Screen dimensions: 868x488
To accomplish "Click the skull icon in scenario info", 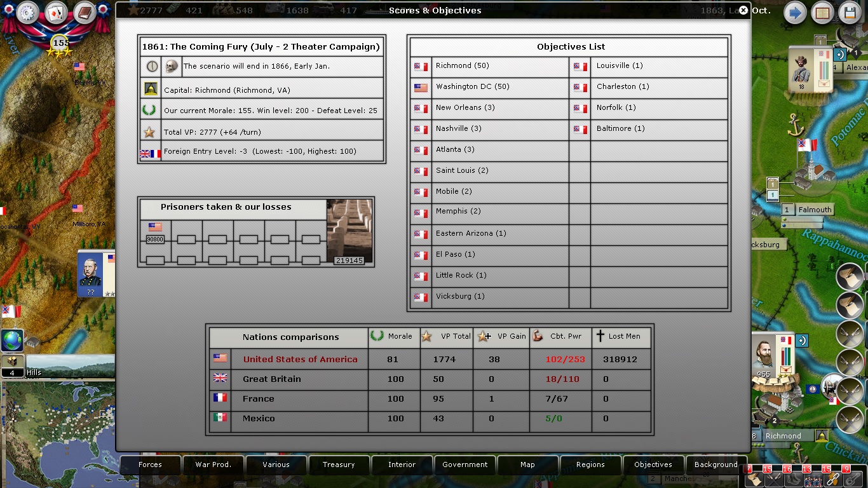I will (171, 66).
